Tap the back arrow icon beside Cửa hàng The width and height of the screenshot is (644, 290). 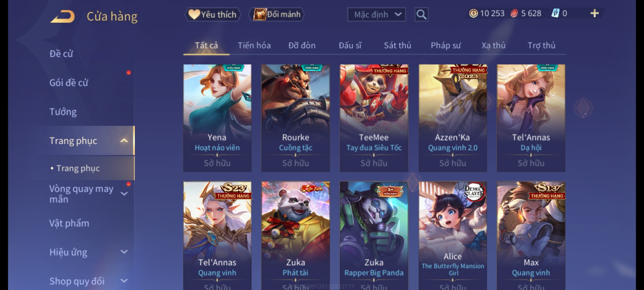(x=63, y=16)
